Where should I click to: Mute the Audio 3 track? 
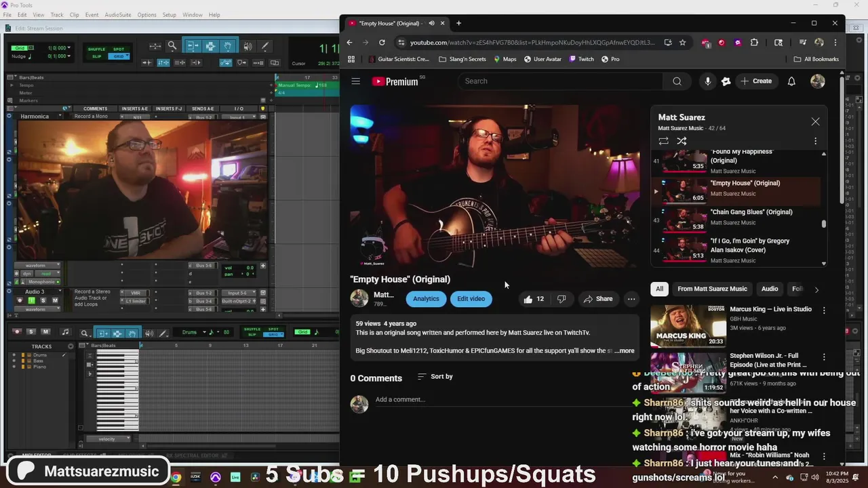pyautogui.click(x=55, y=300)
